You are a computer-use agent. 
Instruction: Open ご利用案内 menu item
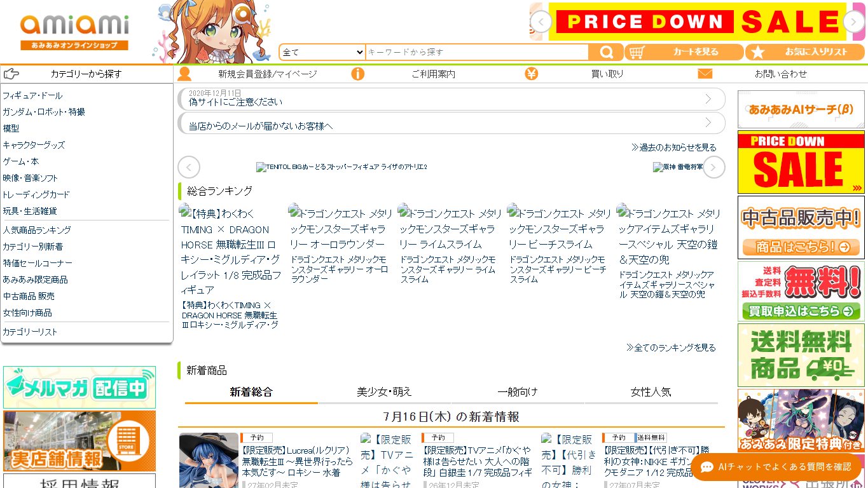433,74
